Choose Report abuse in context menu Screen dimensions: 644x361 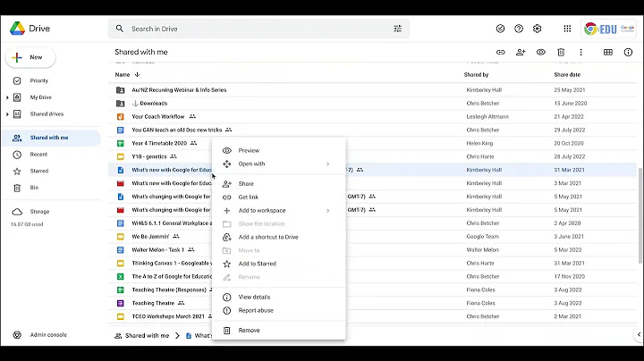point(278,311)
